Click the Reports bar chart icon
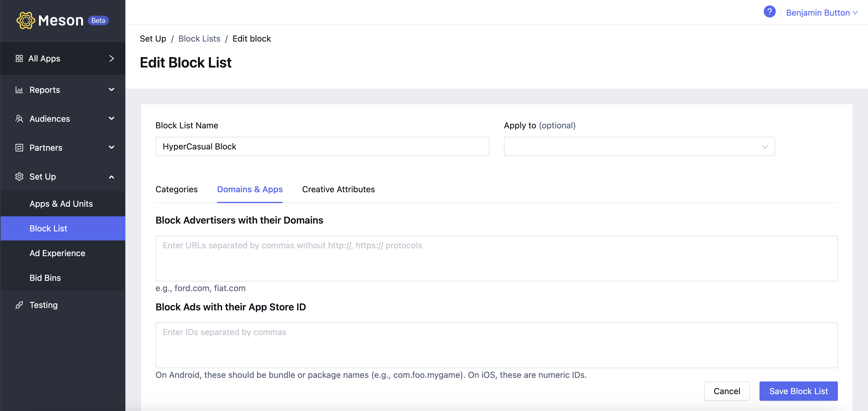Screen dimensions: 868x411 click(x=19, y=90)
